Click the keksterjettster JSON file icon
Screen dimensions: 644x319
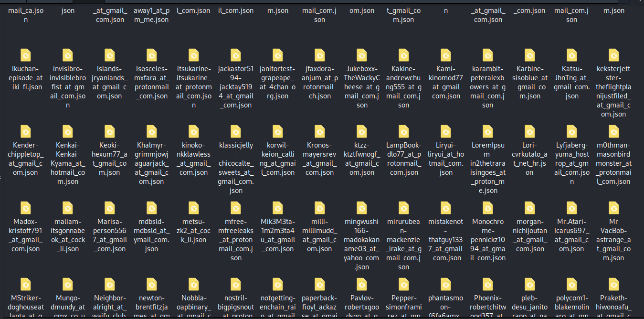coord(614,55)
